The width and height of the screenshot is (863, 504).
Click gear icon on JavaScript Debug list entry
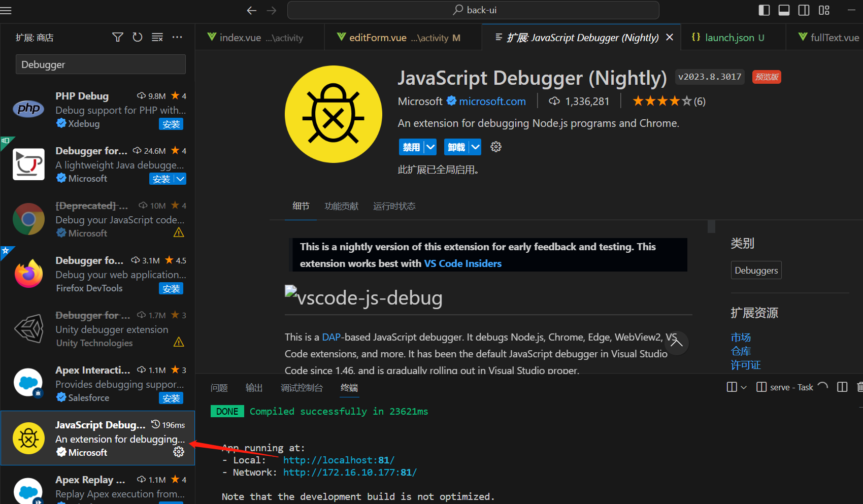click(x=178, y=452)
